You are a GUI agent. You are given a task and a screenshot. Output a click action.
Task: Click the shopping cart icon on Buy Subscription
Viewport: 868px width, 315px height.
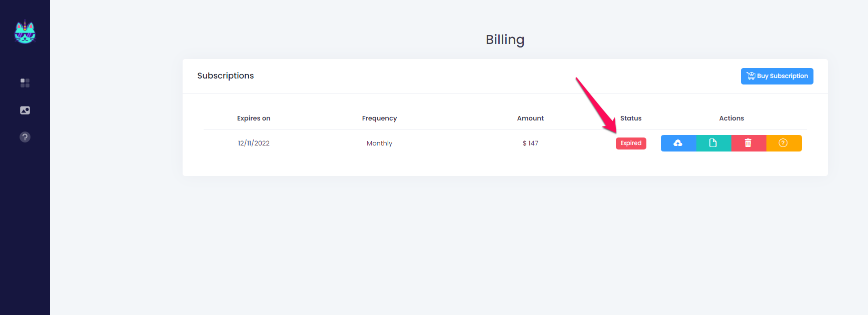pyautogui.click(x=751, y=76)
